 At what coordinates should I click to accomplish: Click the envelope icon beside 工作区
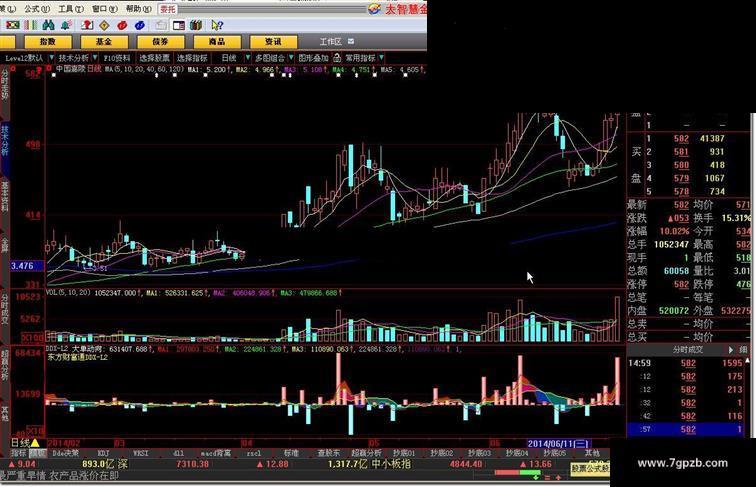click(x=351, y=41)
